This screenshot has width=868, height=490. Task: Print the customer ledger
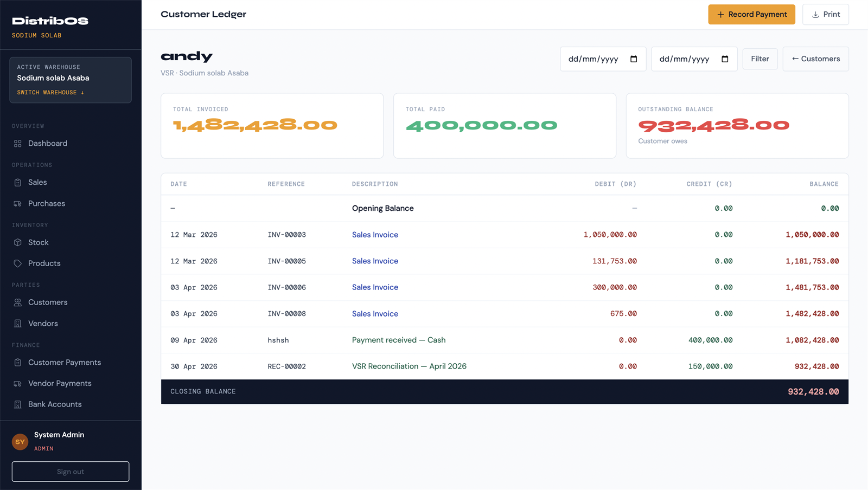click(826, 15)
